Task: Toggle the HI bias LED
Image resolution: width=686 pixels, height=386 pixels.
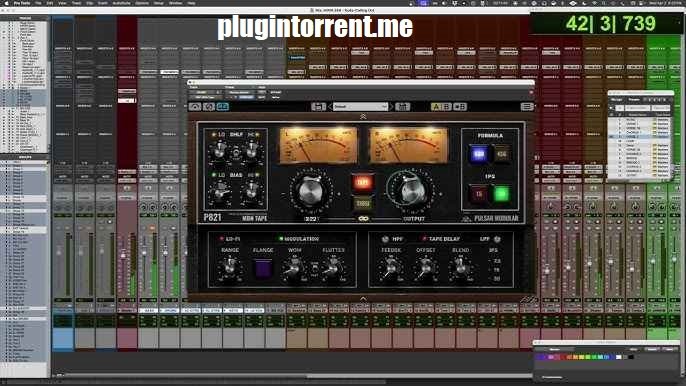Action: 258,175
